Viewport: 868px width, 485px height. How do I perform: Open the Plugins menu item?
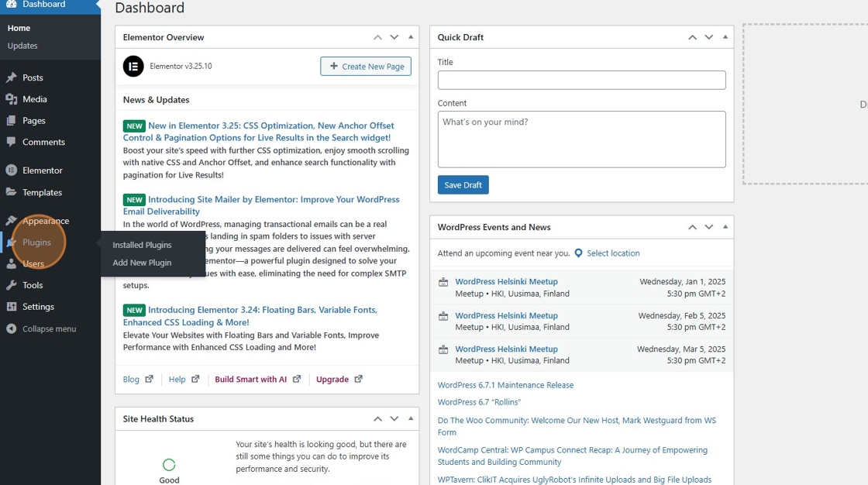[x=36, y=242]
